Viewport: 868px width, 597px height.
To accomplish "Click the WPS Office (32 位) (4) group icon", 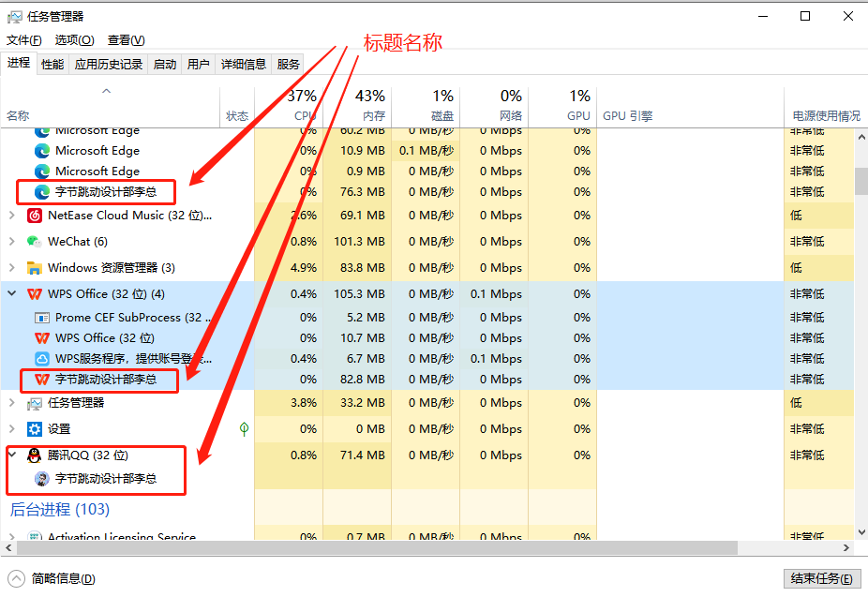I will coord(35,293).
